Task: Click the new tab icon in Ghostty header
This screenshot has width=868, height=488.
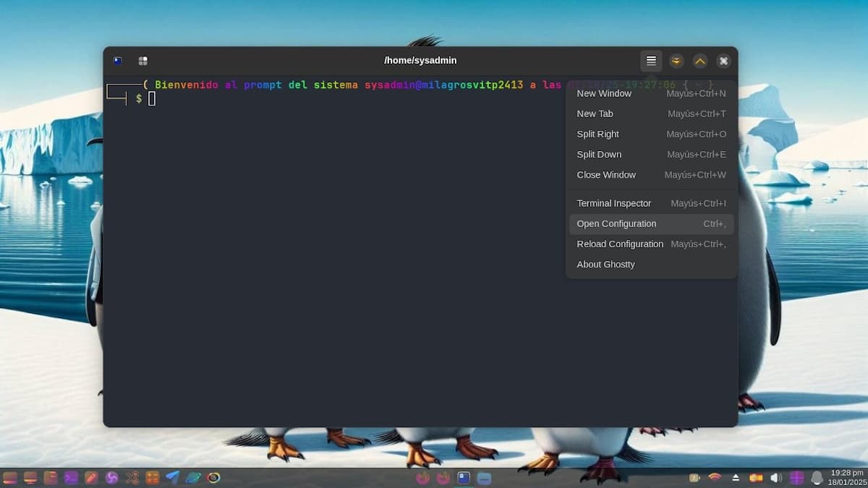Action: (x=118, y=61)
